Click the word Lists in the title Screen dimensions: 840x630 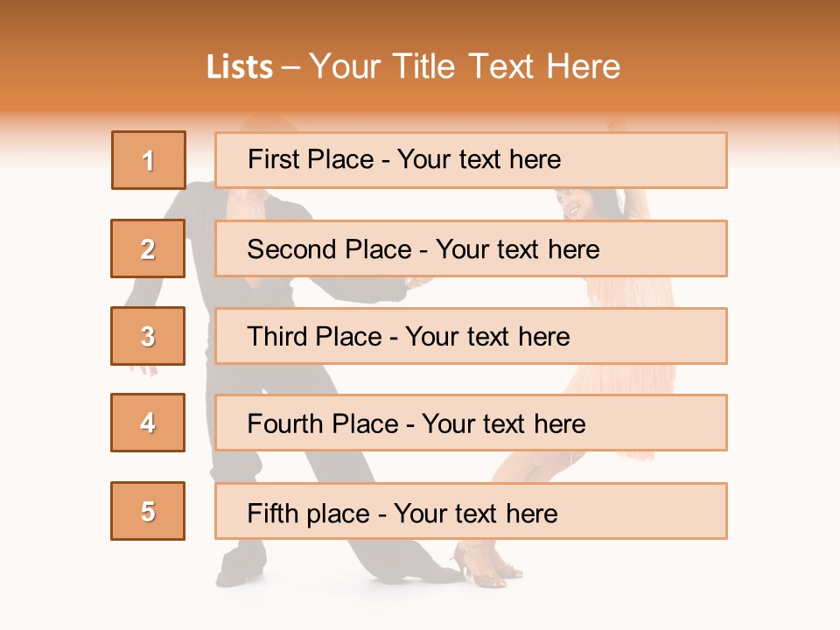(239, 66)
